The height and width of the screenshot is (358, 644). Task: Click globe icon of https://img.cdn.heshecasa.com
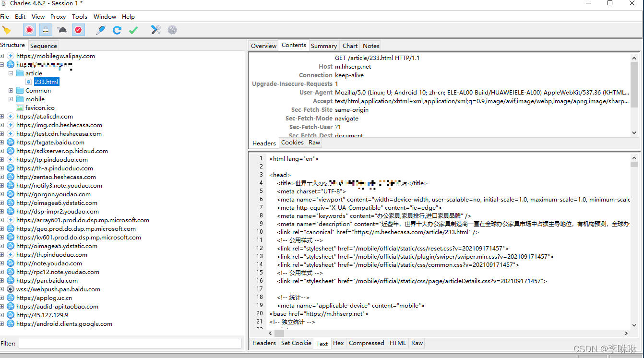click(x=11, y=125)
